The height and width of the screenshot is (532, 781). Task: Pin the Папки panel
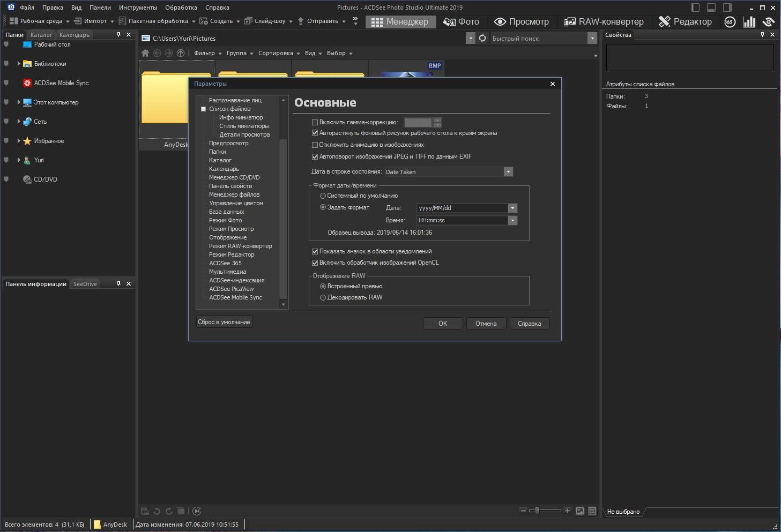(118, 35)
